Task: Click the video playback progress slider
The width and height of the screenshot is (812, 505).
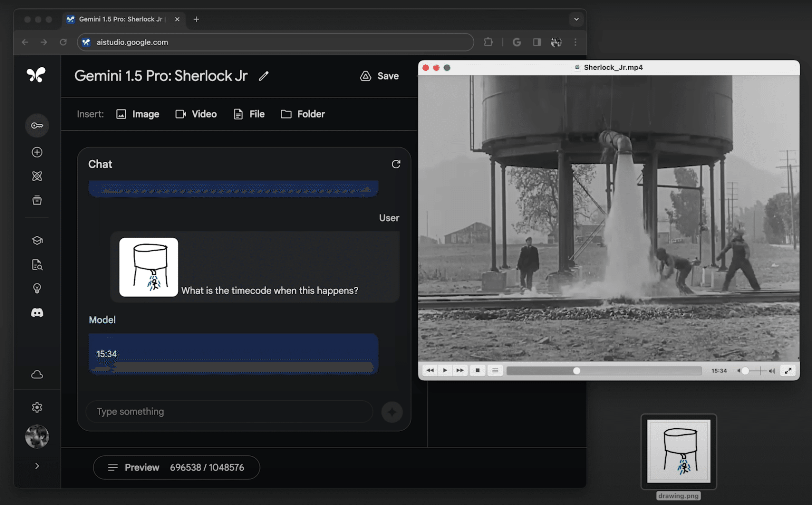Action: (x=604, y=371)
